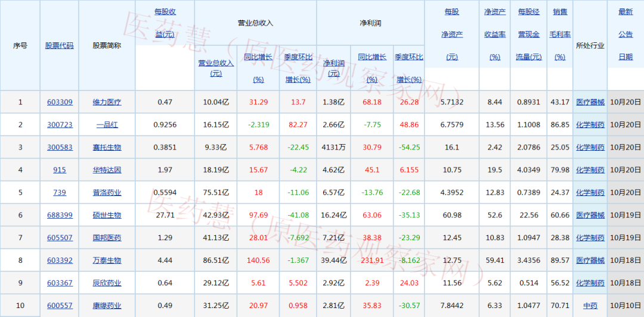Viewport: 644px width, 317px height.
Task: Open 万泰生物 stock name link
Action: [x=107, y=260]
